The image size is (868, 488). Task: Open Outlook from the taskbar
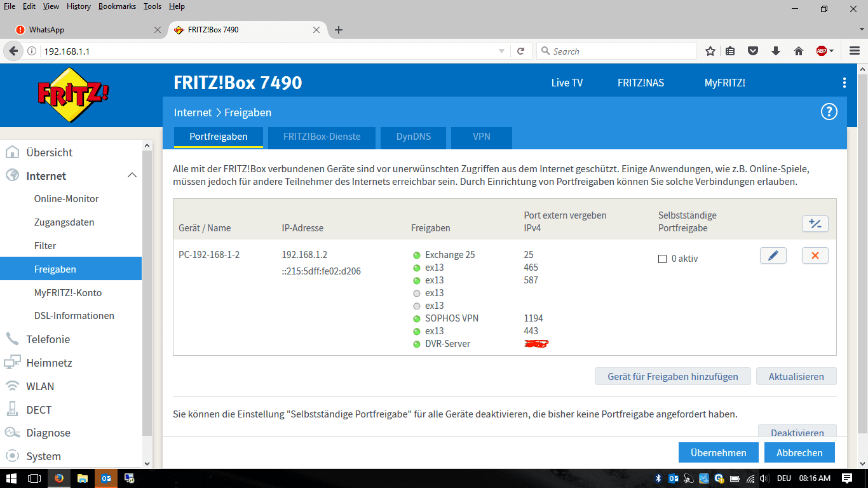tap(105, 478)
